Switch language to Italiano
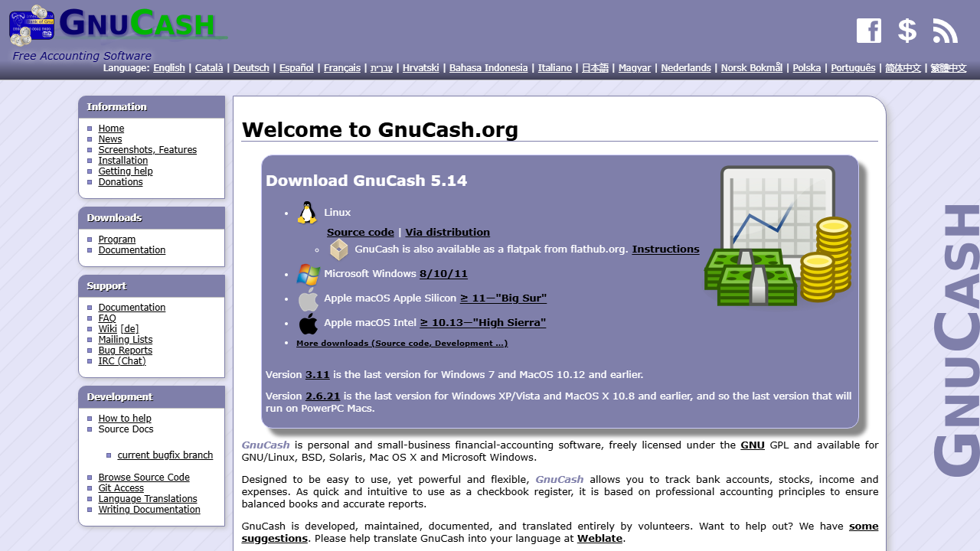 tap(555, 68)
